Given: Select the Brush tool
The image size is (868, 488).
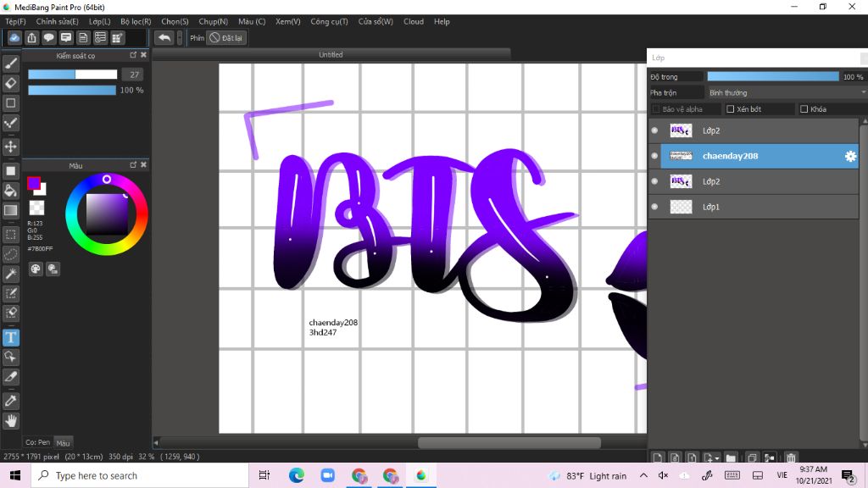Looking at the screenshot, I should (x=10, y=64).
